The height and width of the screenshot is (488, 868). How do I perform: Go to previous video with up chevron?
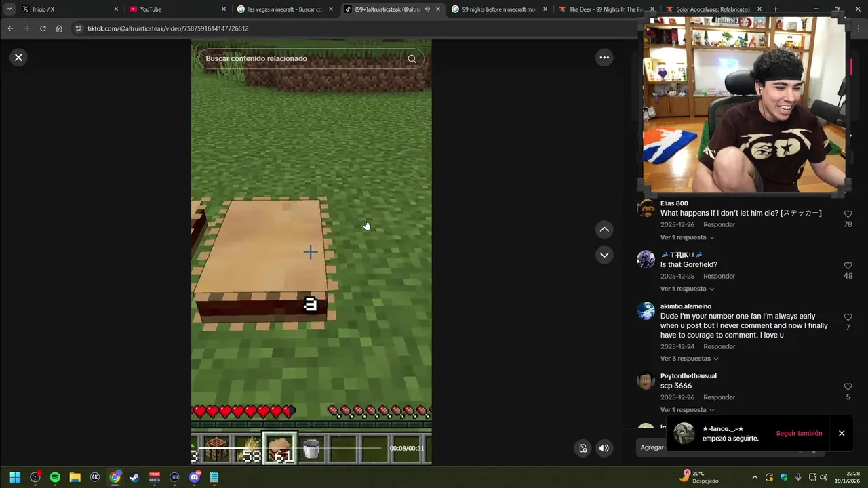604,230
